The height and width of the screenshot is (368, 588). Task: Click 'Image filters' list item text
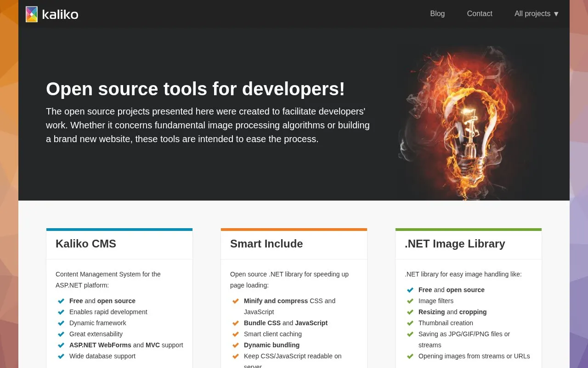click(x=436, y=301)
